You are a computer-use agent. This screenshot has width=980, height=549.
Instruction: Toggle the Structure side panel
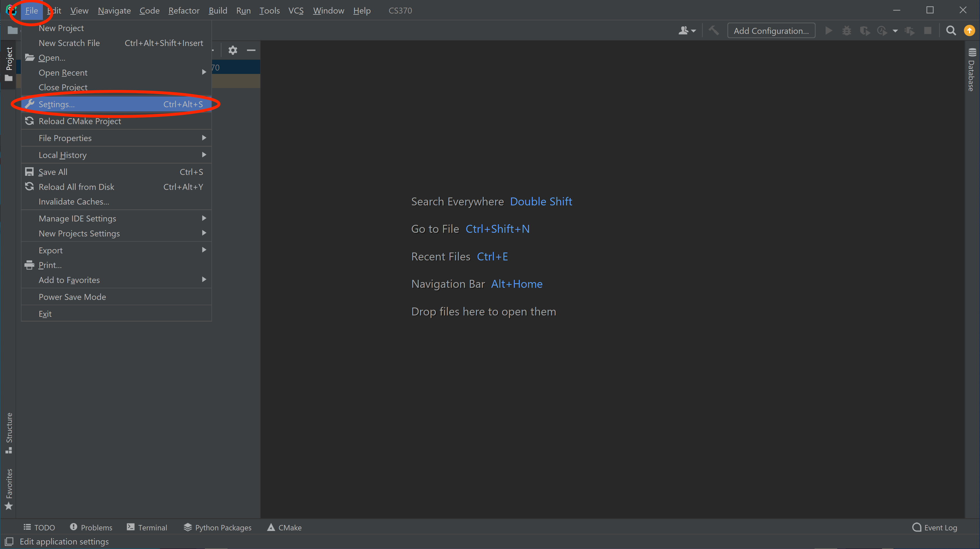click(9, 433)
